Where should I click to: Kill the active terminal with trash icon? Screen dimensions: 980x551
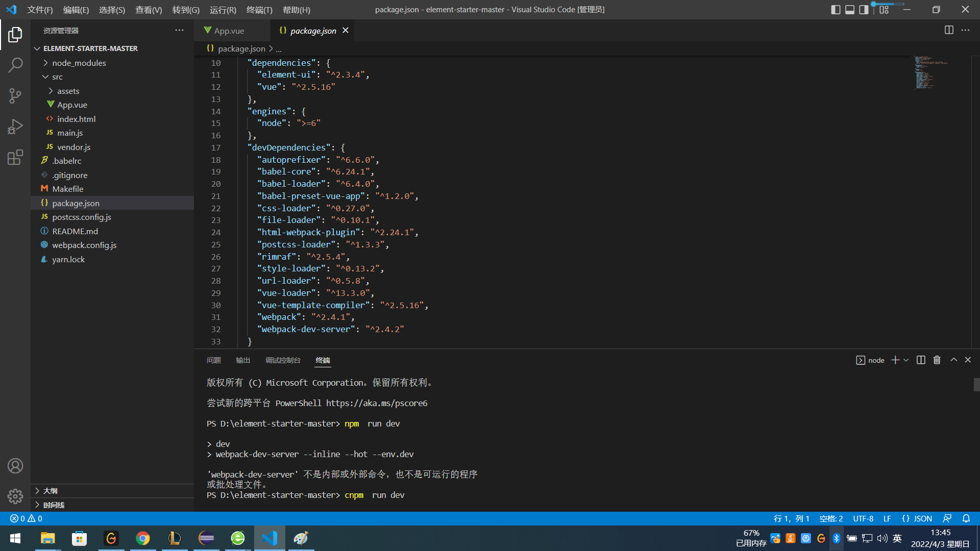point(936,360)
